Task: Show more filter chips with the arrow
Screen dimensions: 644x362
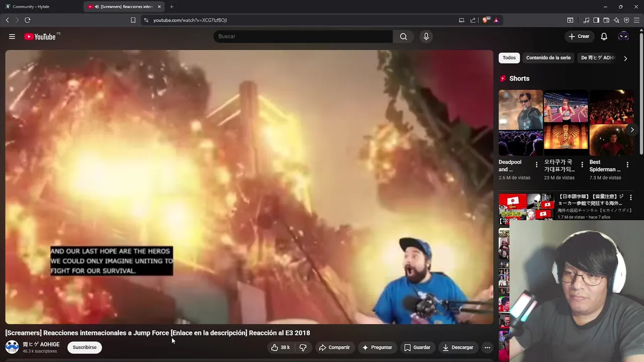Action: click(625, 58)
